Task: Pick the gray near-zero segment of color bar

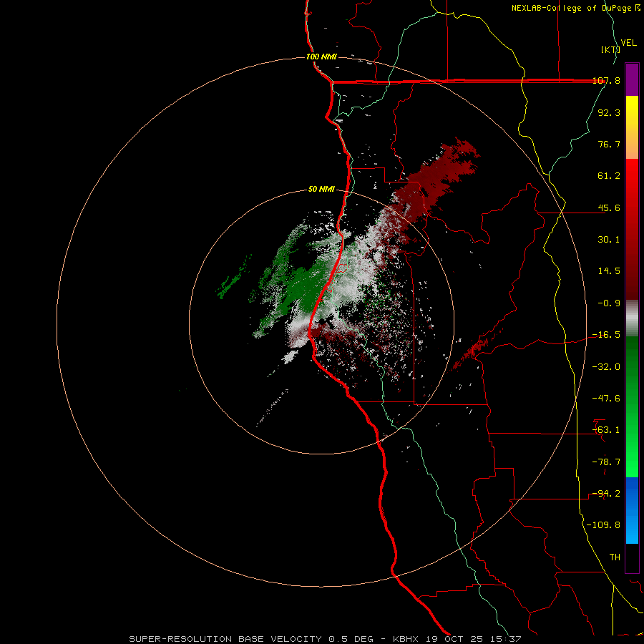Action: (x=632, y=318)
